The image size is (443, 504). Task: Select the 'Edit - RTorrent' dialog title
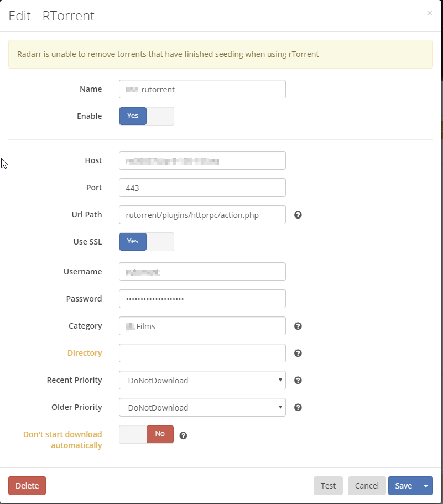click(51, 15)
